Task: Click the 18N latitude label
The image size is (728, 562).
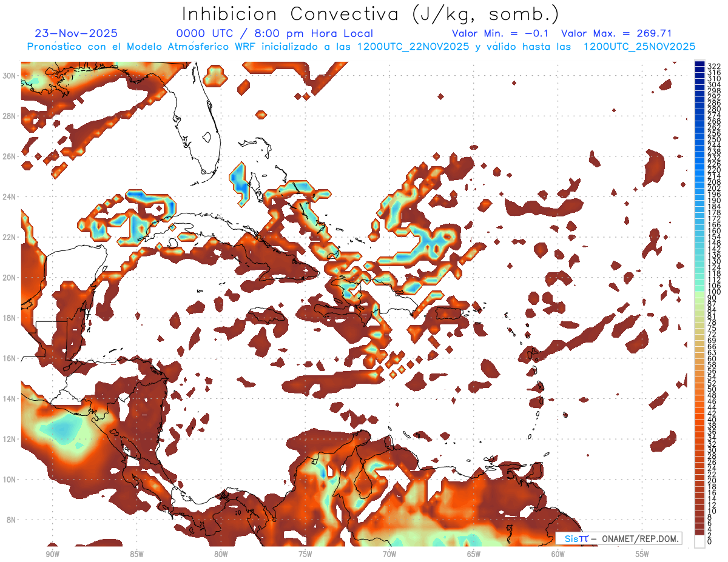Action: 10,318
